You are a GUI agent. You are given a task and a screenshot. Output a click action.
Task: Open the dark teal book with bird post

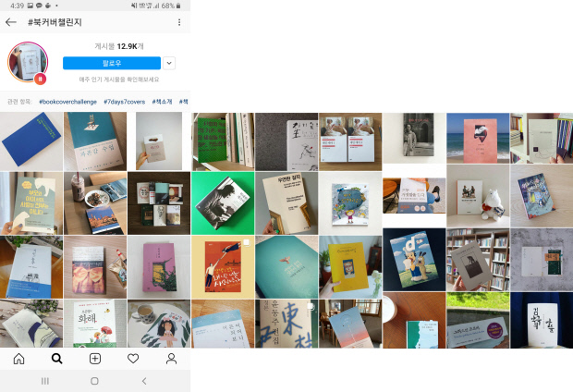pyautogui.click(x=286, y=267)
